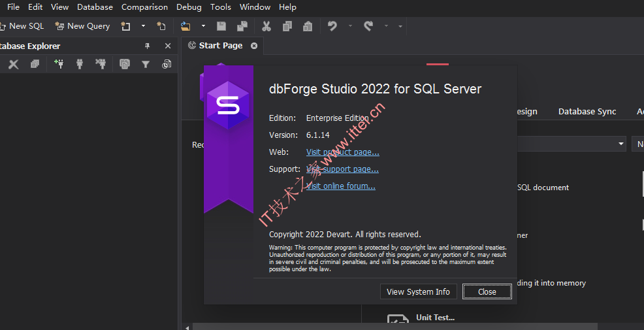Click the Visit product page link
Viewport: 644px width, 330px height.
click(x=342, y=152)
